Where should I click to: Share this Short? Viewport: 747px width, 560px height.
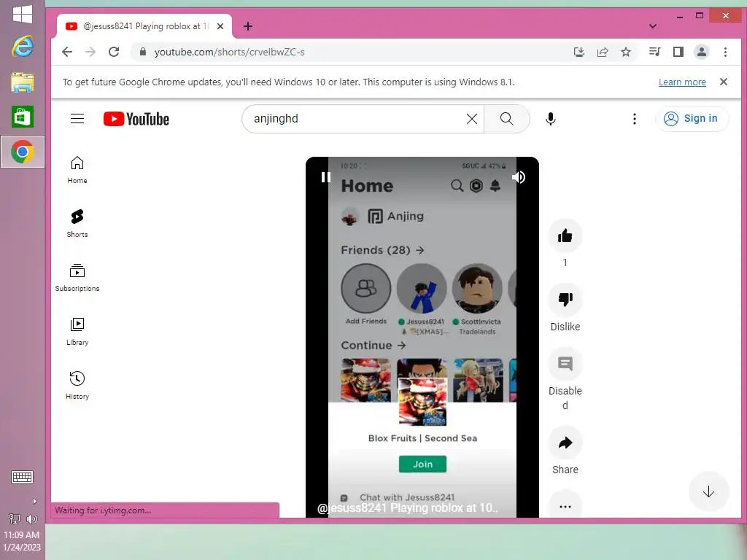pyautogui.click(x=565, y=443)
